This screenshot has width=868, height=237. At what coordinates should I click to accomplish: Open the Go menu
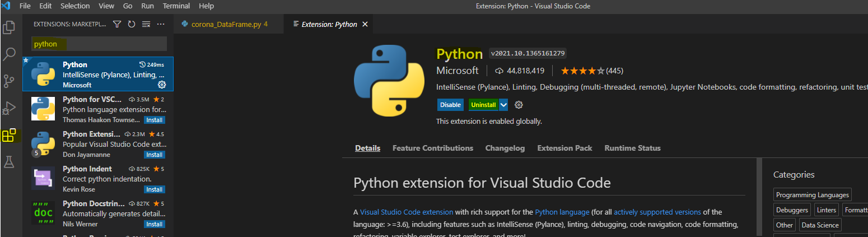pyautogui.click(x=128, y=6)
